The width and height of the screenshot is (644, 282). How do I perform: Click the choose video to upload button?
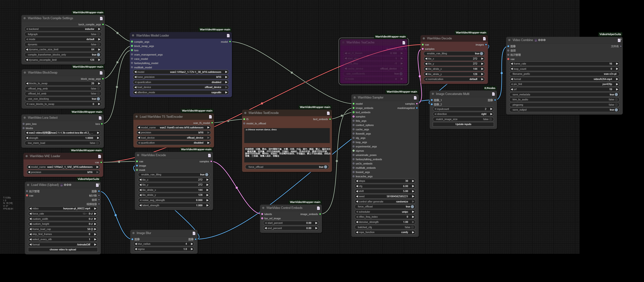click(63, 249)
